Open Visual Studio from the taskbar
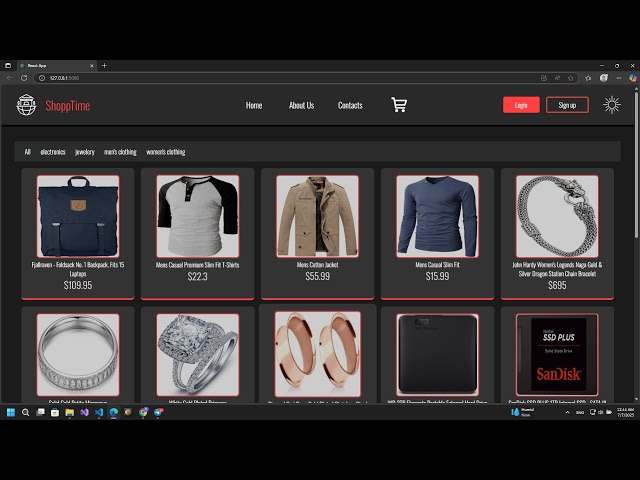The height and width of the screenshot is (480, 640). tap(84, 412)
